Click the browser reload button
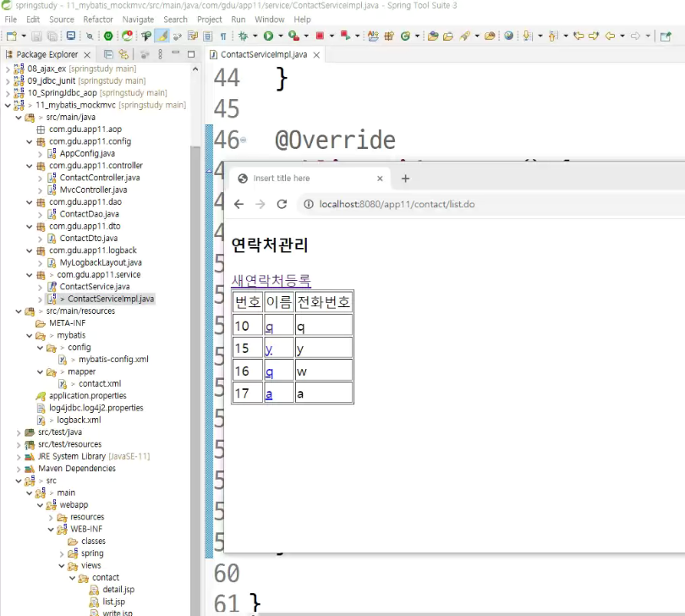This screenshot has height=616, width=685. click(x=282, y=204)
